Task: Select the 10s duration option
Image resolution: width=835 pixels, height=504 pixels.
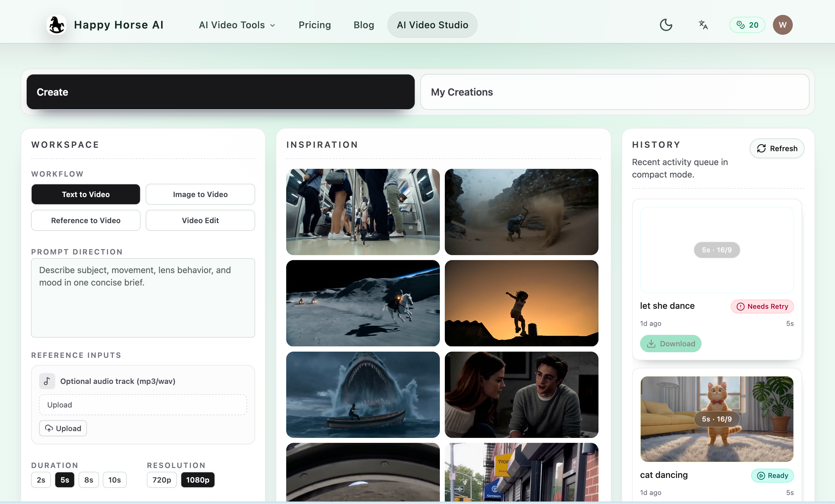Action: pos(114,480)
